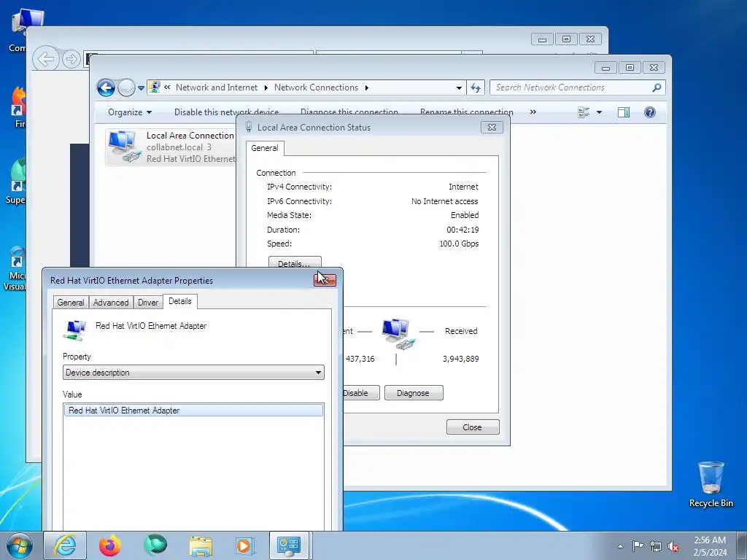Screen dimensions: 747x560
Task: Click forward arrow in rear window
Action: [x=71, y=59]
